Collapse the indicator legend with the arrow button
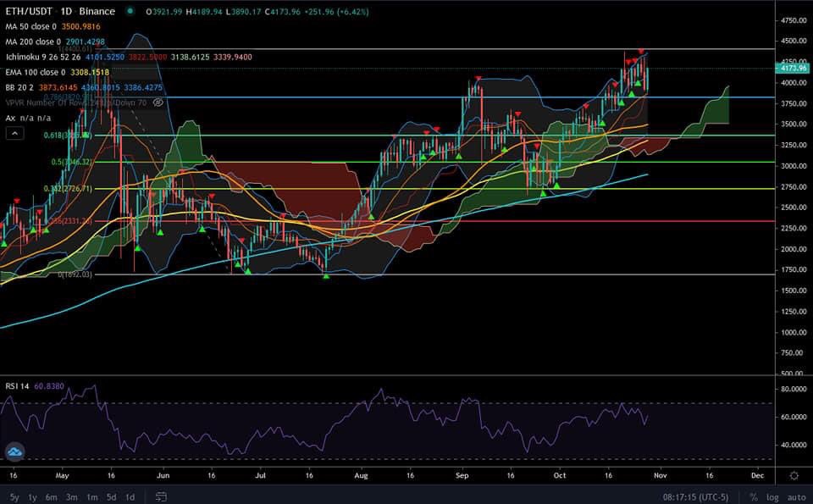813x504 pixels. tap(14, 134)
